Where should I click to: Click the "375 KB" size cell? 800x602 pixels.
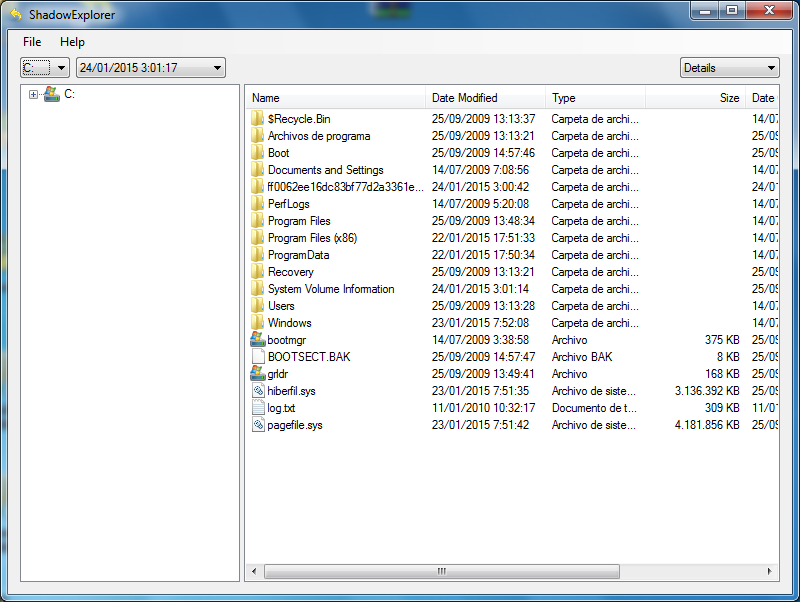coord(722,340)
